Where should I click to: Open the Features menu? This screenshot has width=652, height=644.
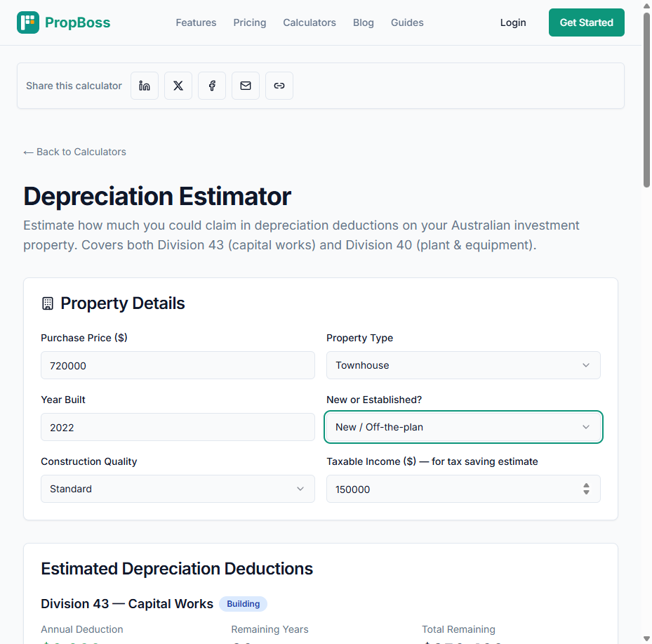pos(196,22)
